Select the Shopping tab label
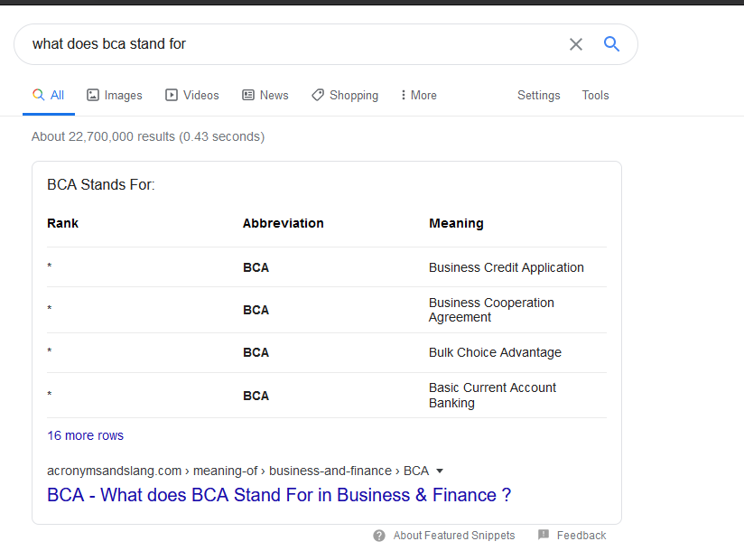This screenshot has height=560, width=744. (x=354, y=95)
